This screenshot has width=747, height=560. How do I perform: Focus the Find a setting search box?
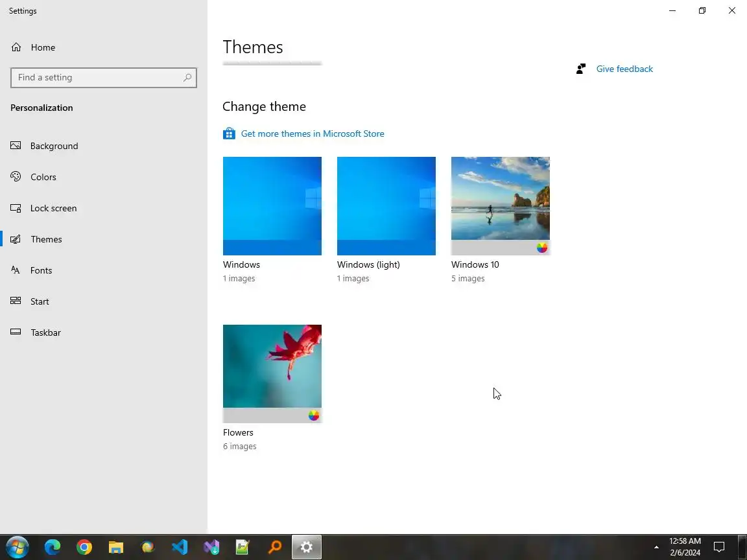pos(103,78)
